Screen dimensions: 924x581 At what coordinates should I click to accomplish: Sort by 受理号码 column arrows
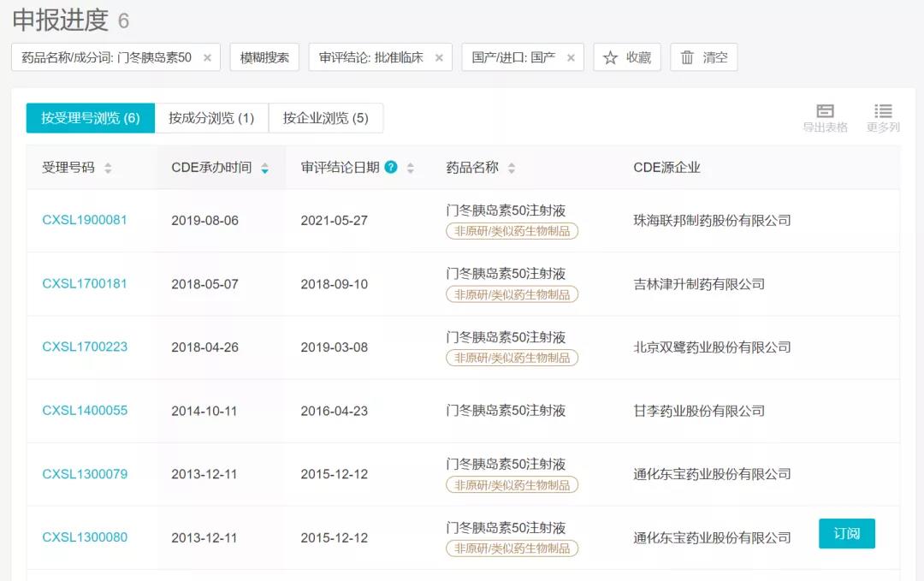point(108,168)
